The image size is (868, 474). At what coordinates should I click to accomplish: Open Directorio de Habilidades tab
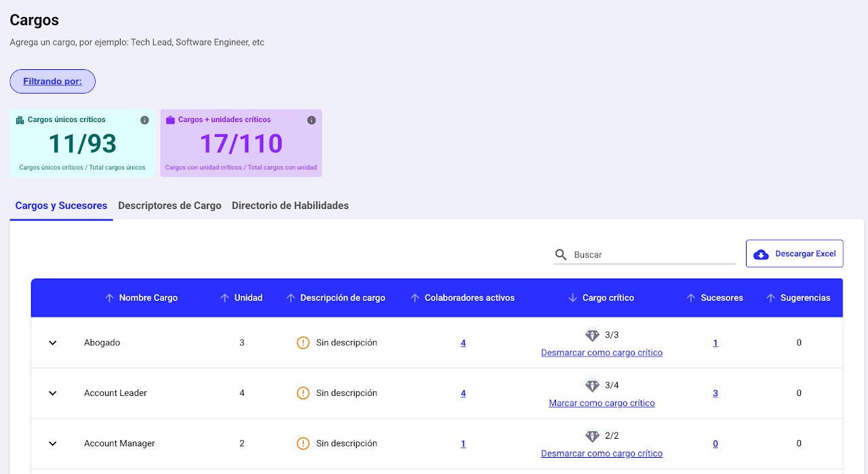pyautogui.click(x=290, y=205)
